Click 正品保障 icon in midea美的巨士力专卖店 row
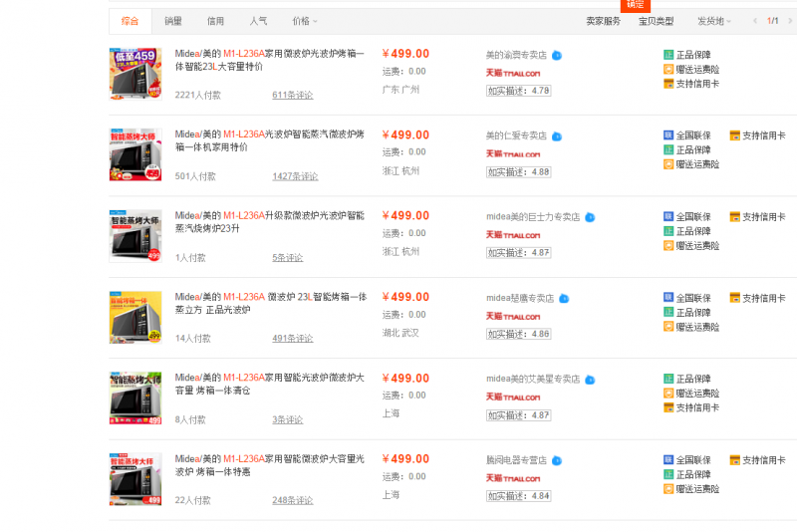Viewport: 797px width, 532px height. coord(668,231)
